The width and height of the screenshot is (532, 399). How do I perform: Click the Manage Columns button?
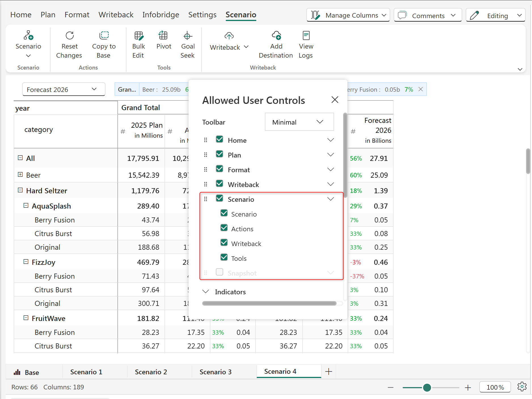coord(348,15)
